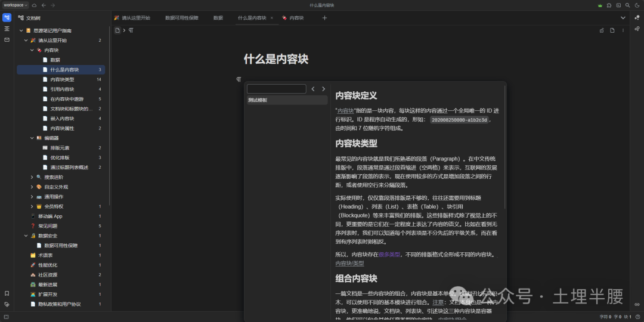Go back with the left arrow
The width and height of the screenshot is (644, 322).
(44, 5)
